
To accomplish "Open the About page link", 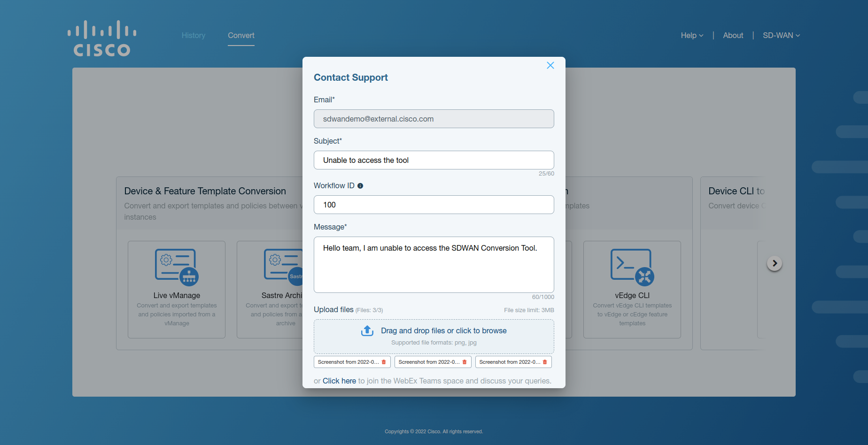I will pyautogui.click(x=733, y=35).
